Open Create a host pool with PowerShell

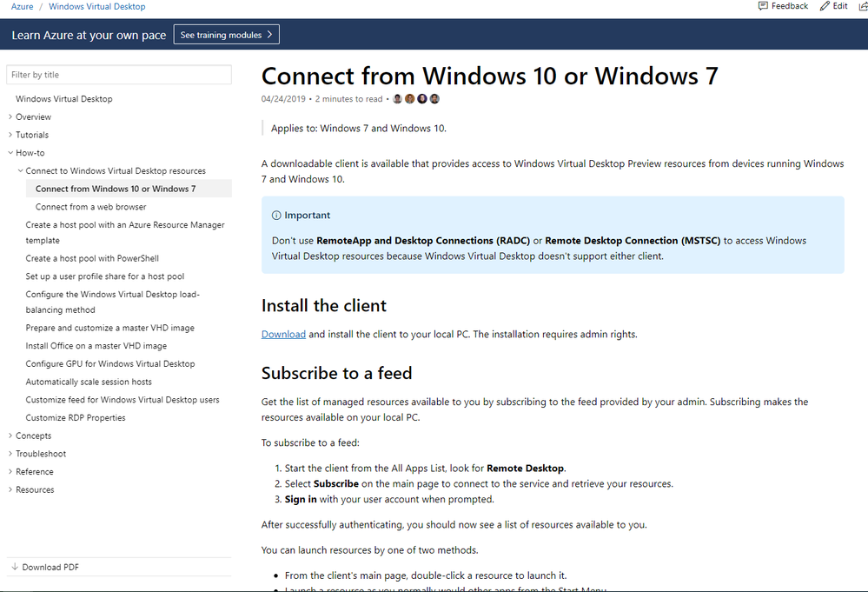[92, 258]
